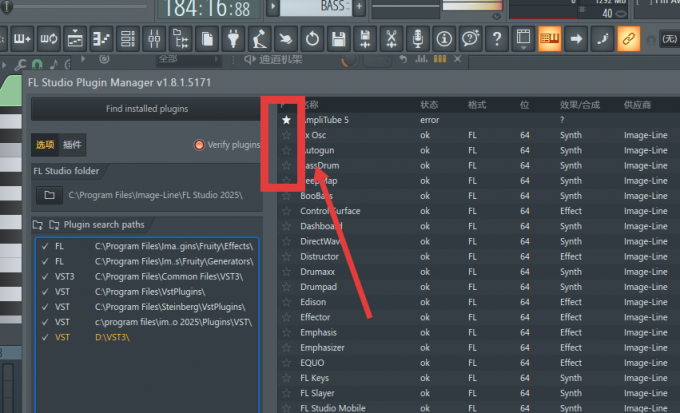Image resolution: width=680 pixels, height=413 pixels.
Task: Open the question mark help icon
Action: (x=497, y=39)
